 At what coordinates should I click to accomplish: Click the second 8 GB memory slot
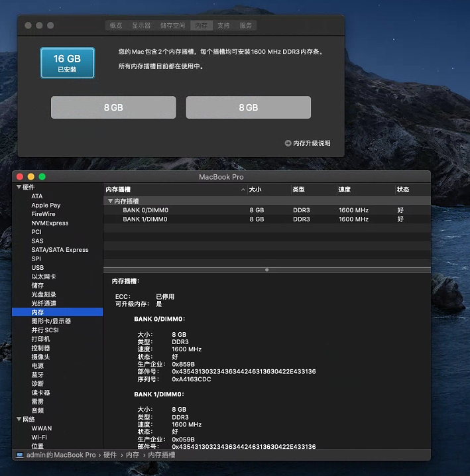pos(248,107)
